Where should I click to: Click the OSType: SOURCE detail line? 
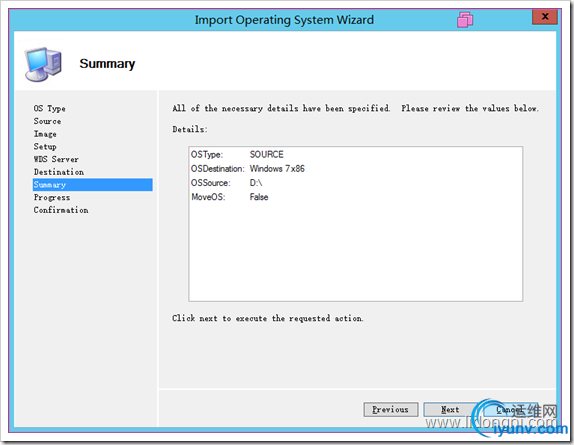237,154
